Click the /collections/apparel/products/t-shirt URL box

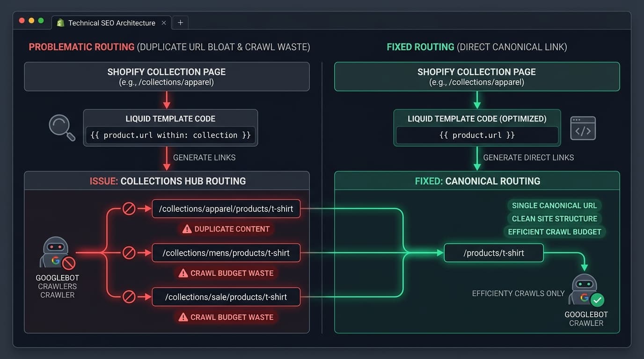click(226, 208)
